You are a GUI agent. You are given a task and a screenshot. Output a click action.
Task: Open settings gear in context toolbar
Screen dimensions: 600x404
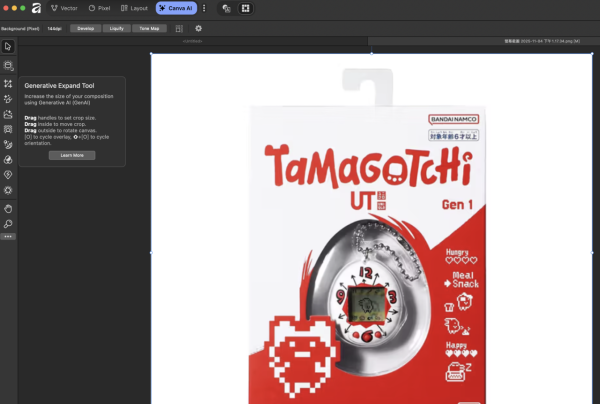point(198,28)
